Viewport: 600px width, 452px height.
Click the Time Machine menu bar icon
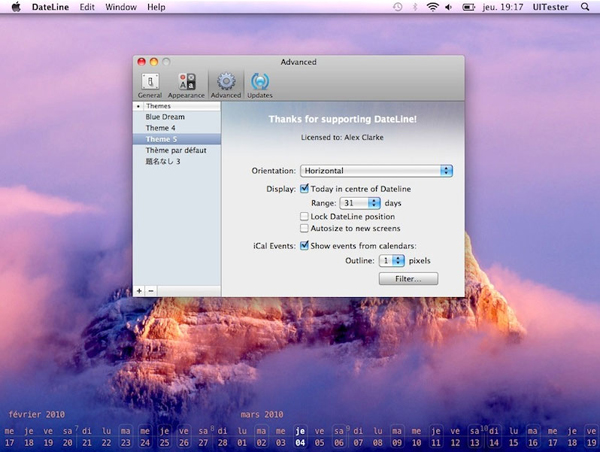398,7
